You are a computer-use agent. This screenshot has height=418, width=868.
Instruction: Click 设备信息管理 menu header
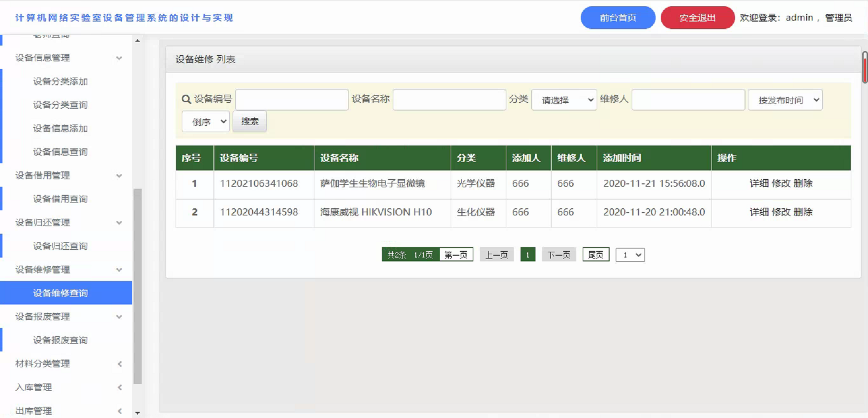[x=43, y=58]
